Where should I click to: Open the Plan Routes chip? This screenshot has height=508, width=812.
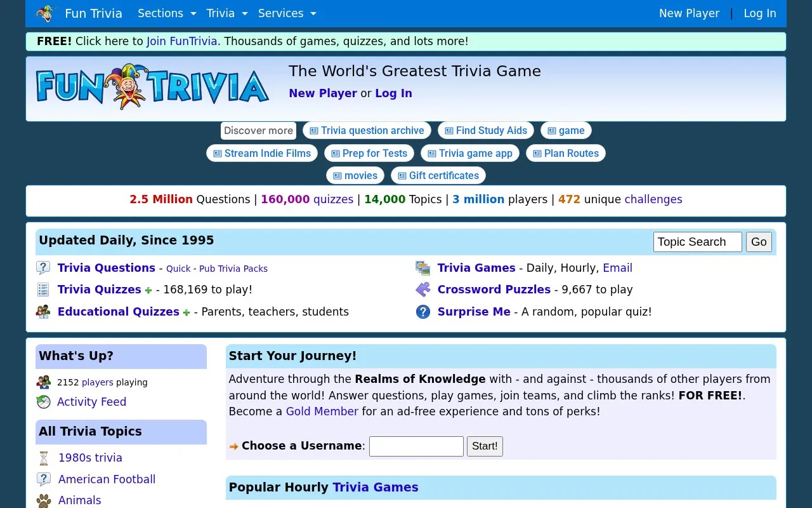click(566, 154)
